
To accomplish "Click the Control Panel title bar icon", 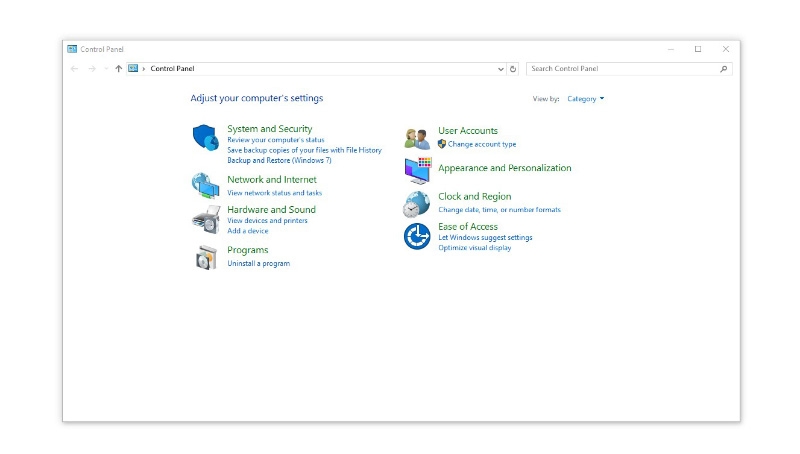I will (x=72, y=49).
